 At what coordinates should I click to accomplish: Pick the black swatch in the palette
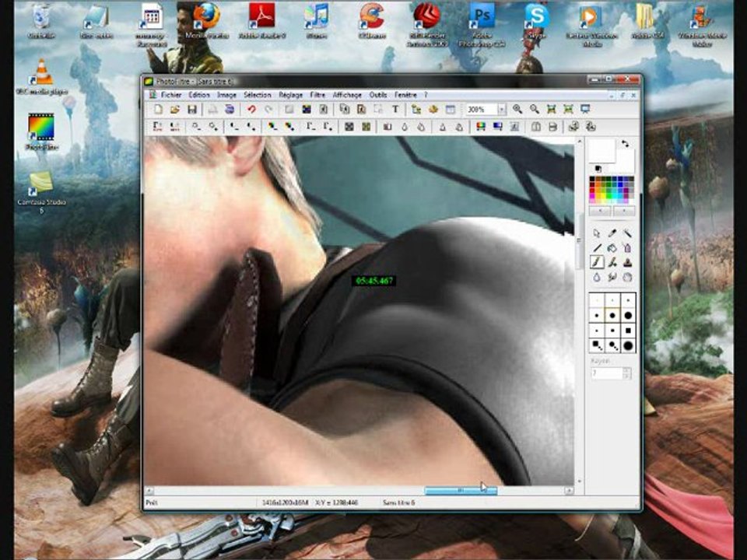point(592,180)
